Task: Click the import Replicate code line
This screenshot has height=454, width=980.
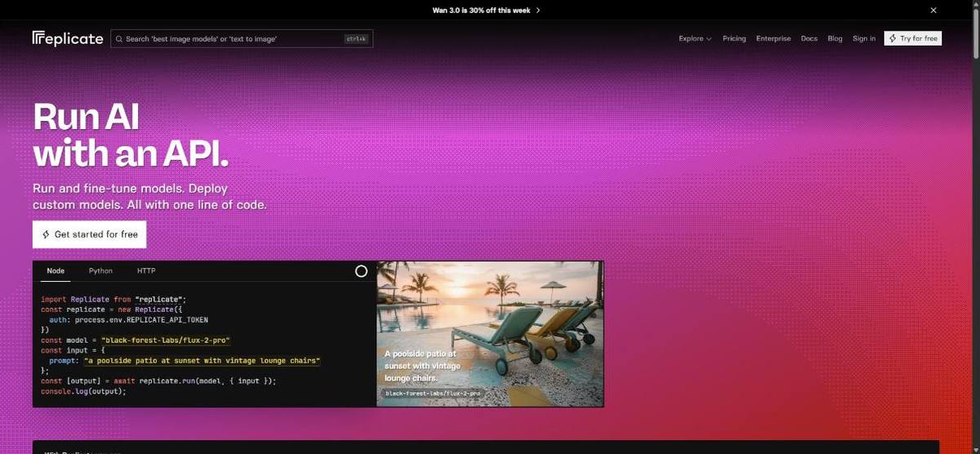Action: coord(114,300)
